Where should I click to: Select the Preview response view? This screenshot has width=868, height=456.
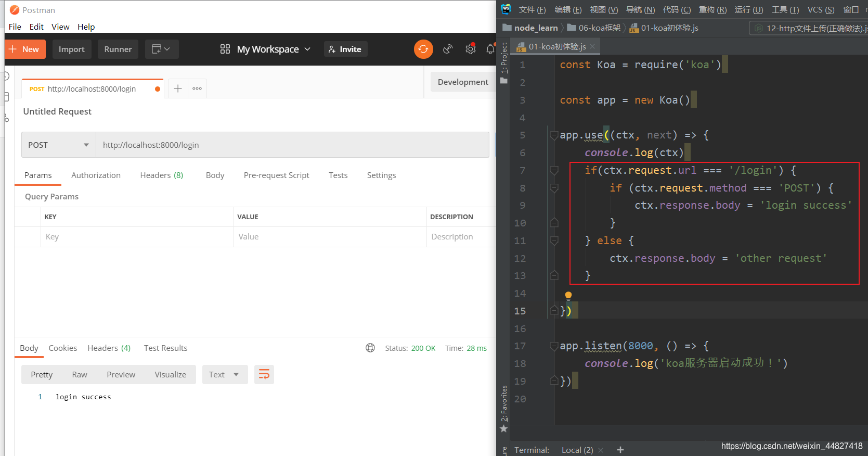tap(121, 375)
